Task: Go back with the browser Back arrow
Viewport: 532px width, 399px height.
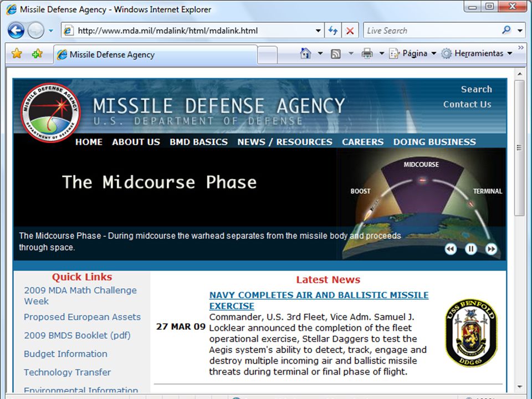Action: point(16,30)
